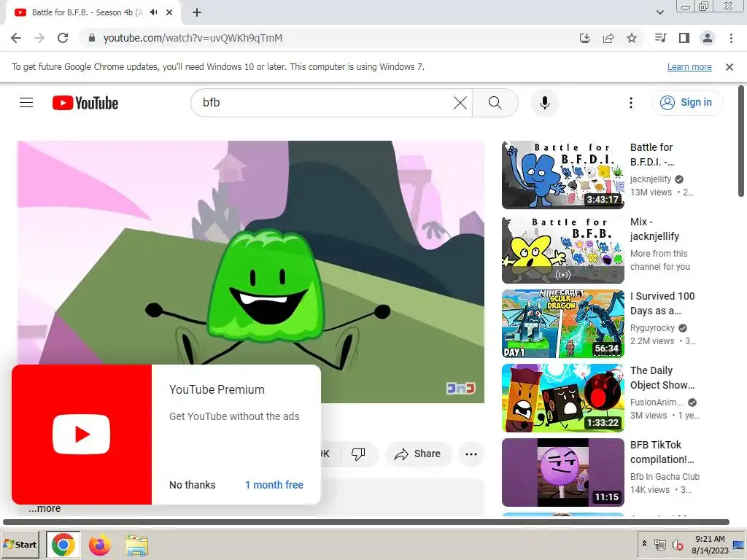The image size is (747, 560).
Task: Close the Battle for B.F.B. tab
Action: 169,12
